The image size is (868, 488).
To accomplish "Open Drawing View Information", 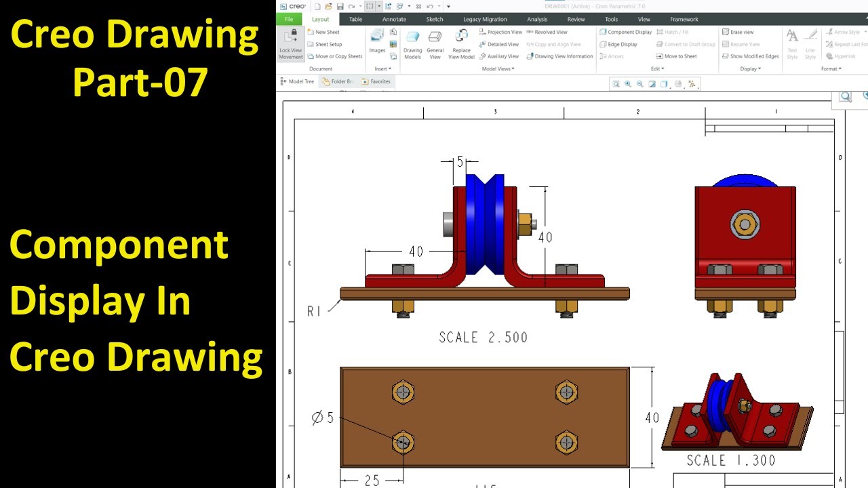I will coord(559,56).
